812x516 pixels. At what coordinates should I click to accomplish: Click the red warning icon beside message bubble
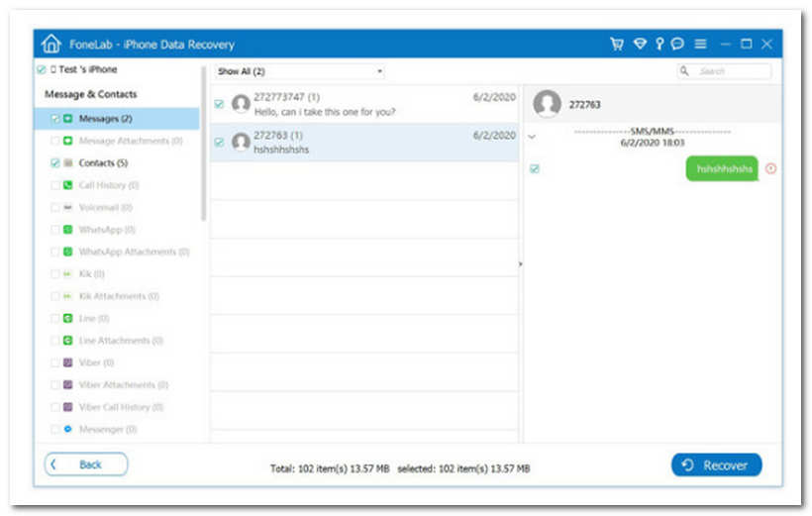pyautogui.click(x=770, y=168)
